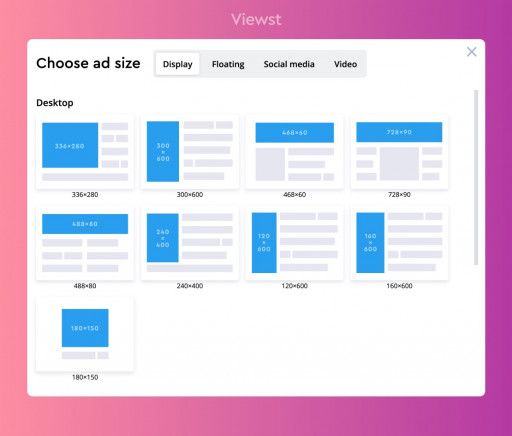512x436 pixels.
Task: Select the 488×80 banner thumbnail
Action: click(x=85, y=243)
